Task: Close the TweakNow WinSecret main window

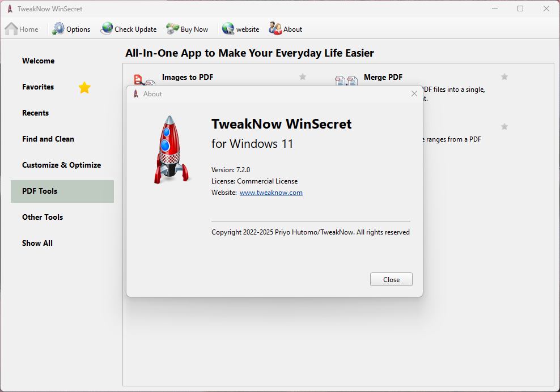Action: (x=546, y=8)
